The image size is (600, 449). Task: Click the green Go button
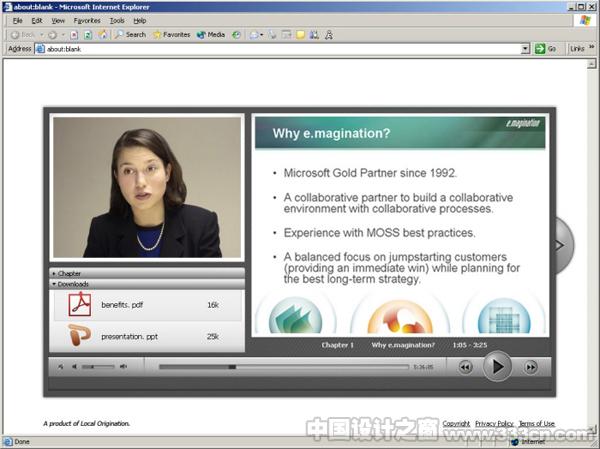click(x=546, y=49)
